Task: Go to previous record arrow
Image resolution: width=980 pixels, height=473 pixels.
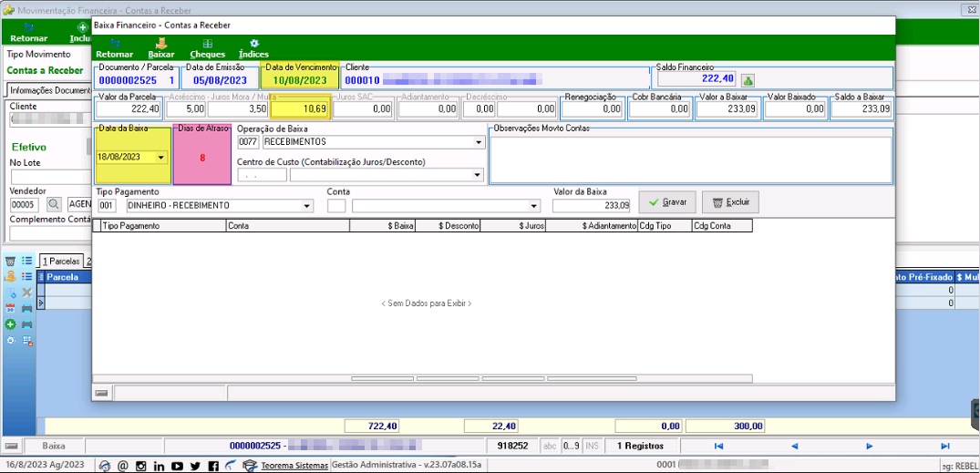Action: [x=794, y=447]
